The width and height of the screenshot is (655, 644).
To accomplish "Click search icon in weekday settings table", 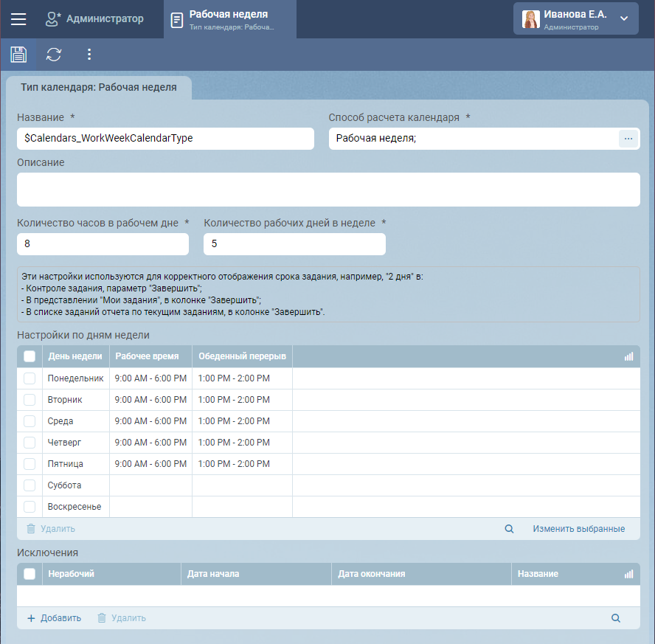I will point(509,529).
